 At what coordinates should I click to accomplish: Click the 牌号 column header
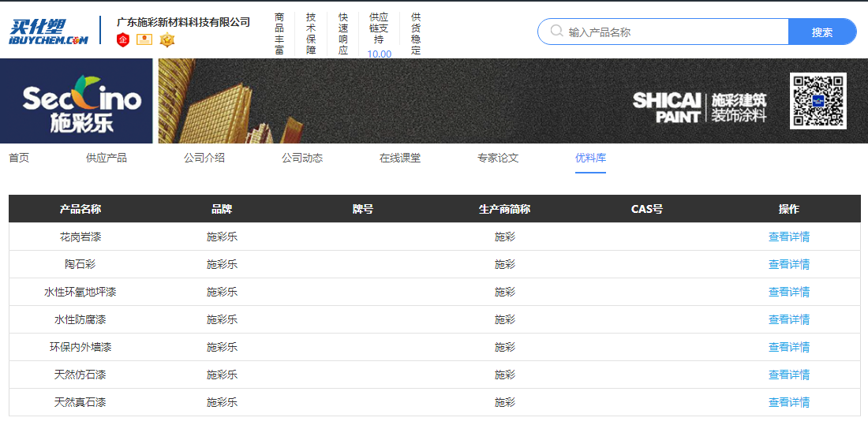[x=363, y=209]
